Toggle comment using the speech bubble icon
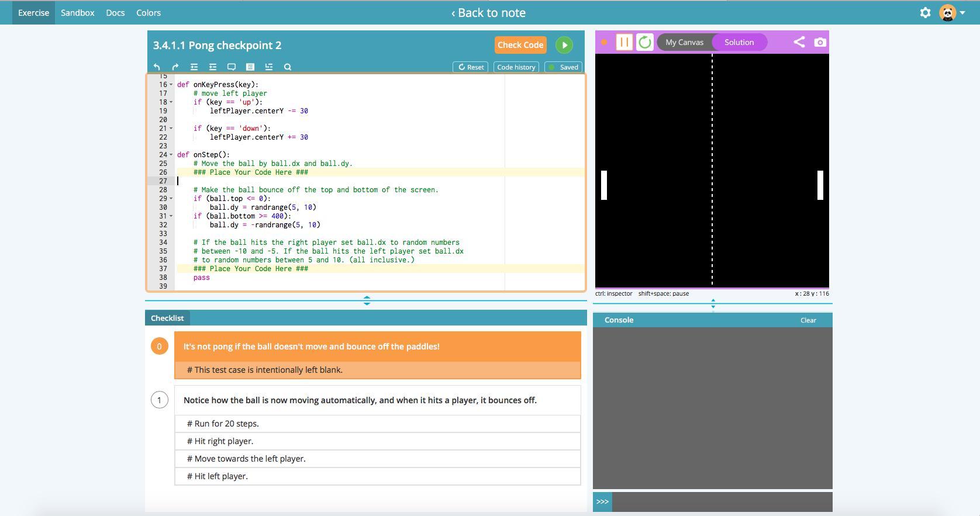This screenshot has width=980, height=516. click(x=232, y=67)
